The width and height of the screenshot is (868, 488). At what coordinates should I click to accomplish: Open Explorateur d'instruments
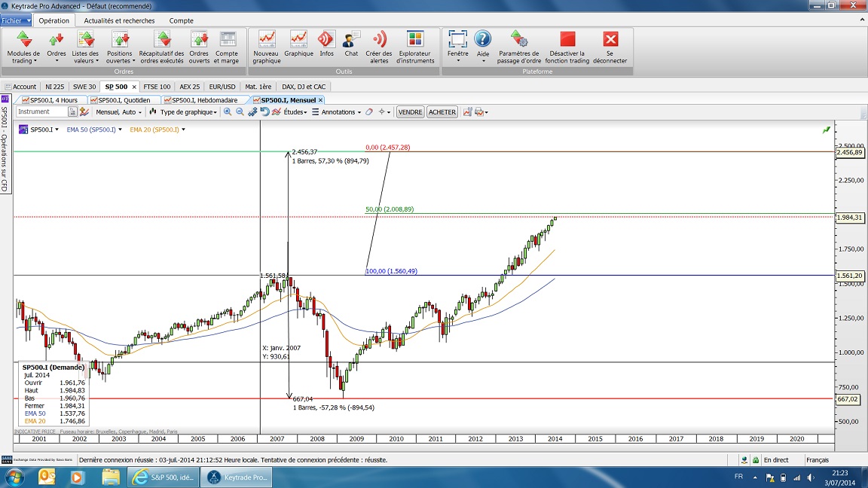[415, 47]
